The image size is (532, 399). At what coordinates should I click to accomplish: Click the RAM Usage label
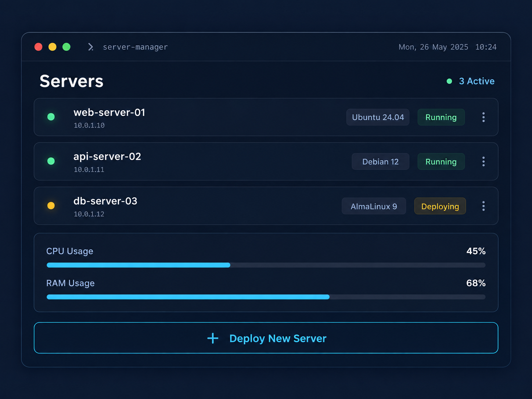click(x=71, y=283)
